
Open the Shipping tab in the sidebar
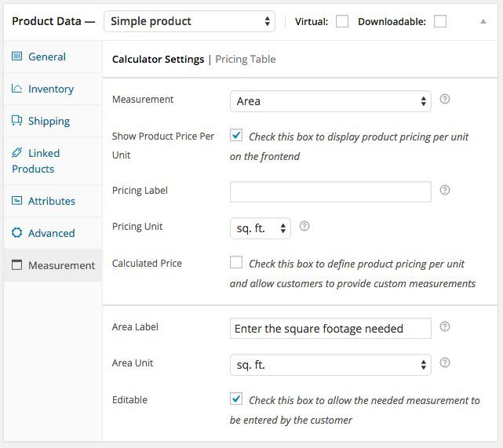tap(49, 121)
